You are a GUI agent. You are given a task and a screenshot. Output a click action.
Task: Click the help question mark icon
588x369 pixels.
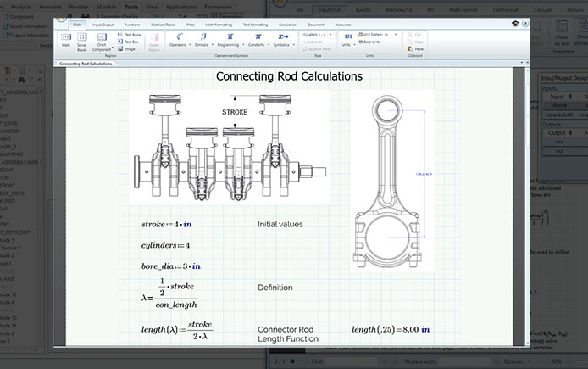[525, 25]
